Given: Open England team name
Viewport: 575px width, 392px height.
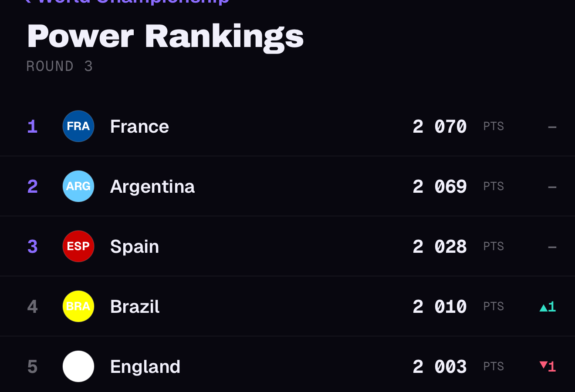Looking at the screenshot, I should pos(145,367).
